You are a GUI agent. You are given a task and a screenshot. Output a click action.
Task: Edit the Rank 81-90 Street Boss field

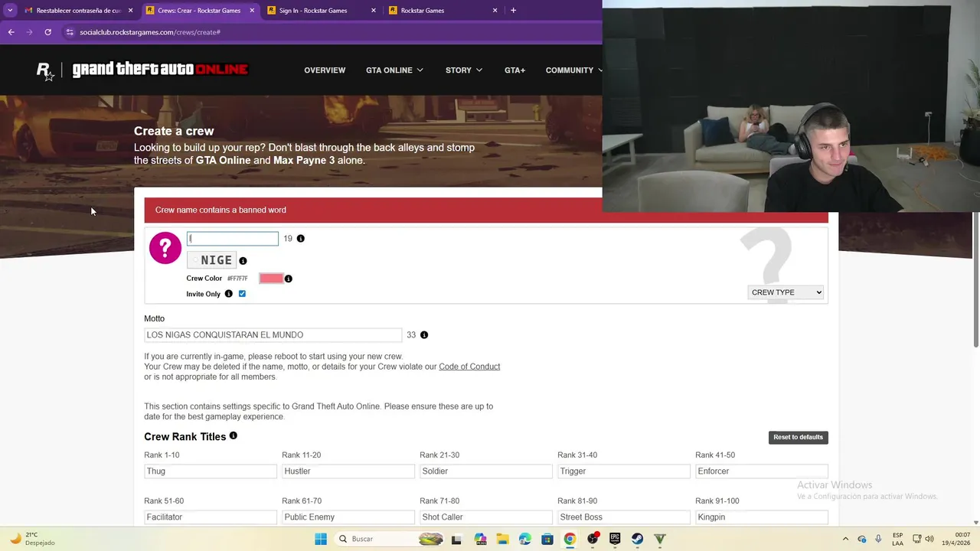pos(624,517)
